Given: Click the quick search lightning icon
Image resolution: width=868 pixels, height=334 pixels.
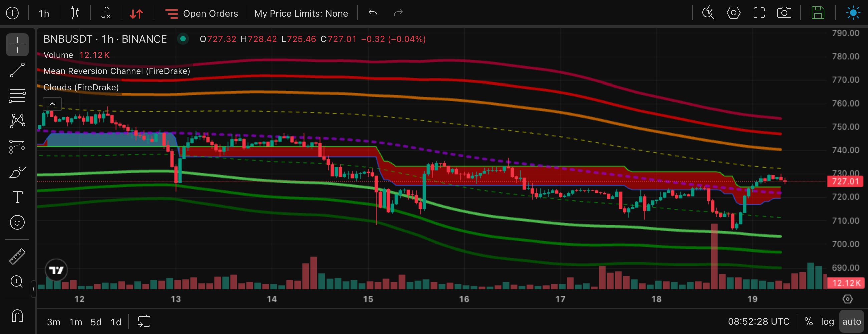Looking at the screenshot, I should point(708,13).
